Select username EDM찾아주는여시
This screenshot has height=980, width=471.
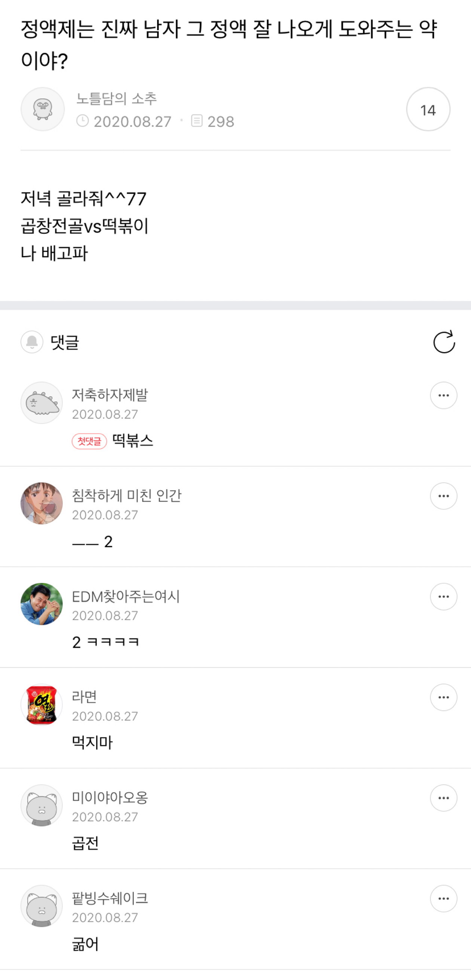126,597
